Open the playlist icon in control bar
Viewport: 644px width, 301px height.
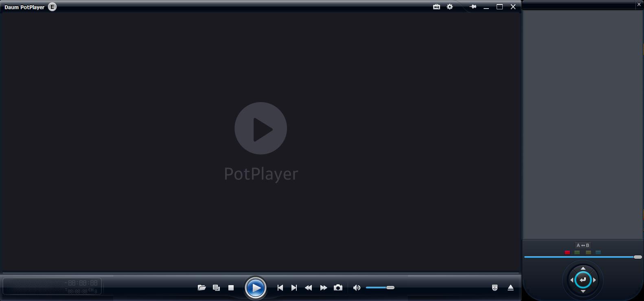[x=216, y=288]
